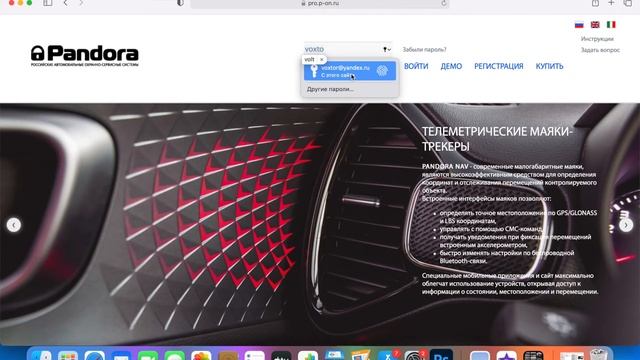The image size is (640, 360).
Task: Open FaceTime from the dock
Action: tap(148, 355)
